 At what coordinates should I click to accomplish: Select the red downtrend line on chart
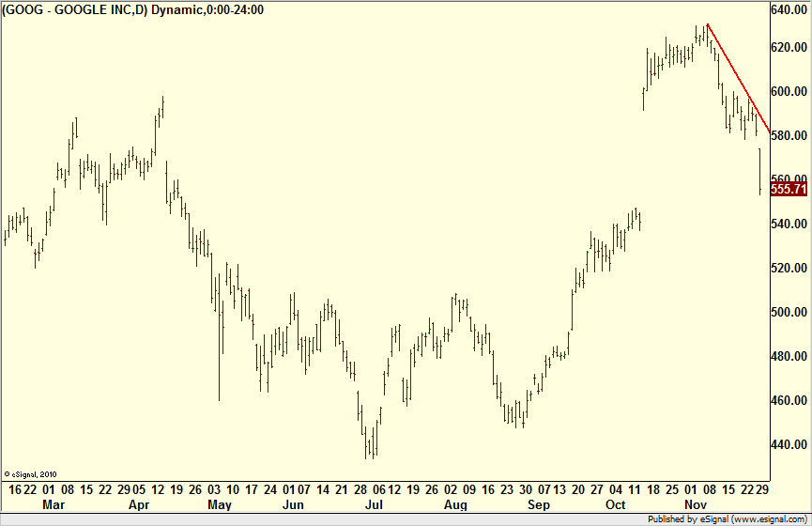[x=739, y=79]
